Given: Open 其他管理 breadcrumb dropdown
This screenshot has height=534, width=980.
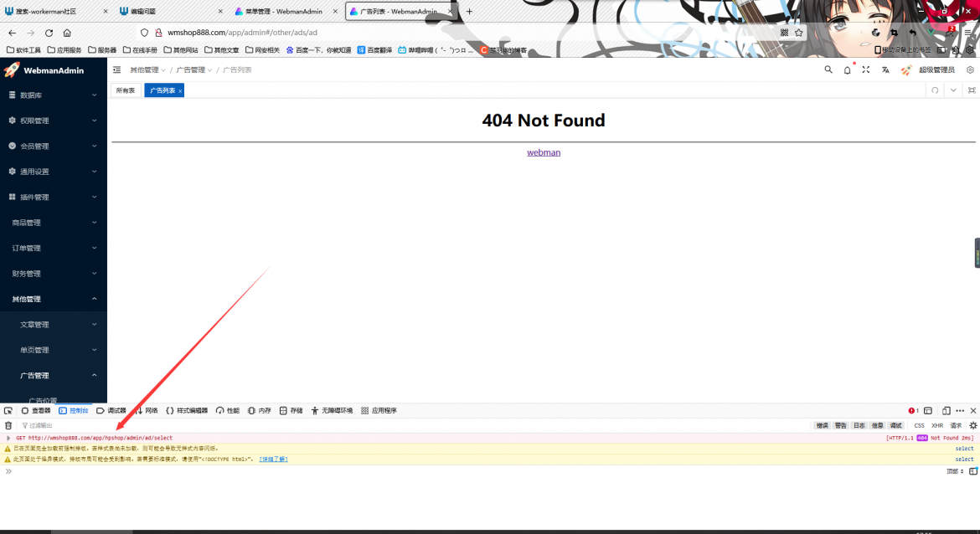Looking at the screenshot, I should 147,70.
